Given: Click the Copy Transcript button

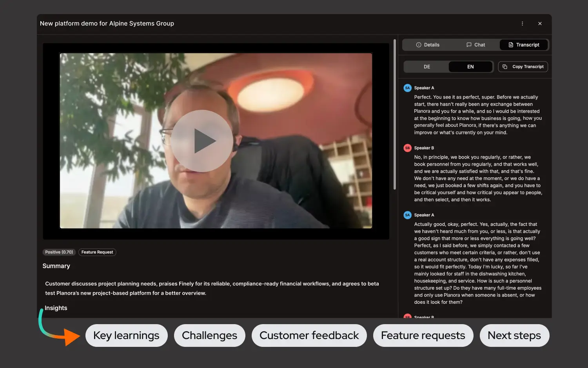Looking at the screenshot, I should 523,67.
